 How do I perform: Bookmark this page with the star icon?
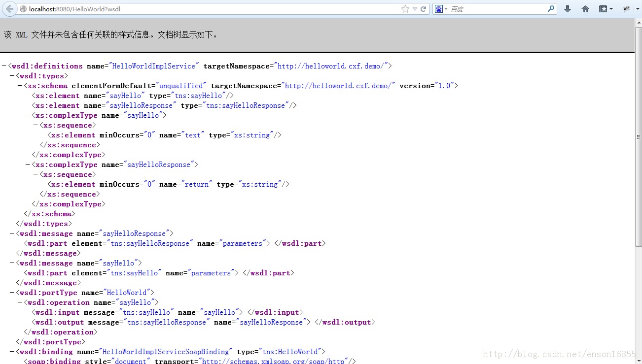[x=405, y=9]
